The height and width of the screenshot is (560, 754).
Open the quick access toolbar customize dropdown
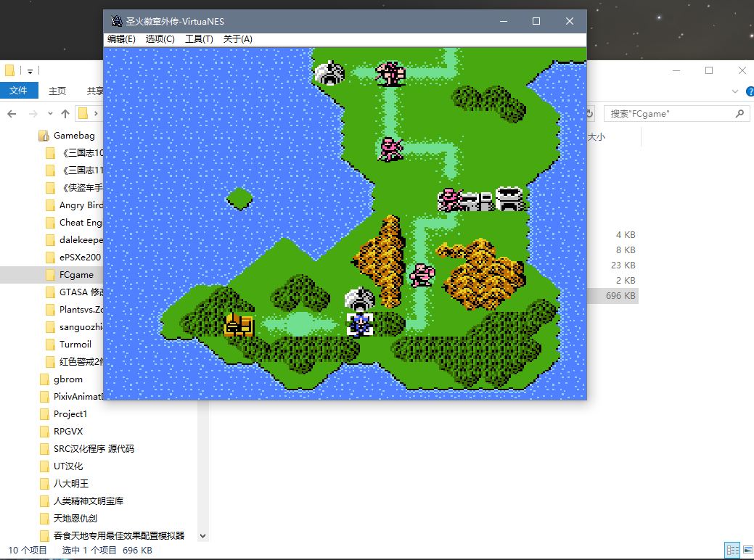click(x=30, y=71)
